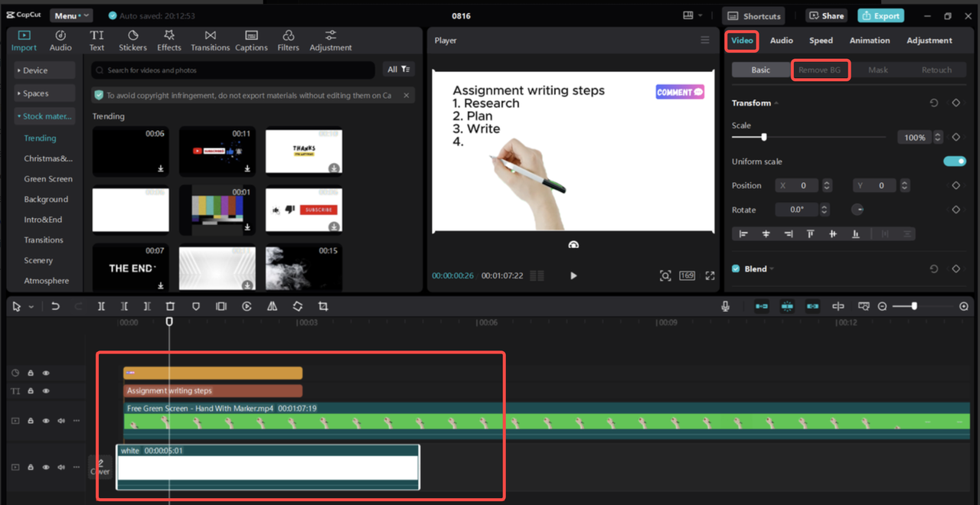Click the Preview axis icon in timeline toolbar

838,306
